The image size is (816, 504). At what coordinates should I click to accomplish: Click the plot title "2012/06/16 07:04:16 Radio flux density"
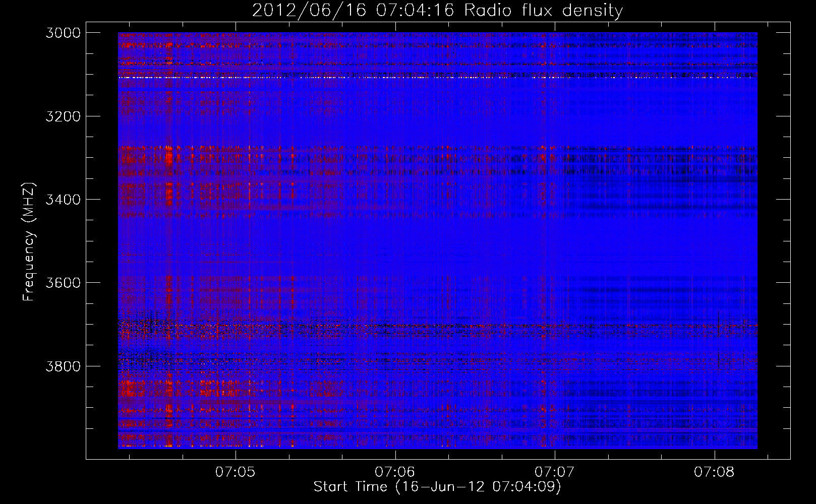[x=437, y=10]
